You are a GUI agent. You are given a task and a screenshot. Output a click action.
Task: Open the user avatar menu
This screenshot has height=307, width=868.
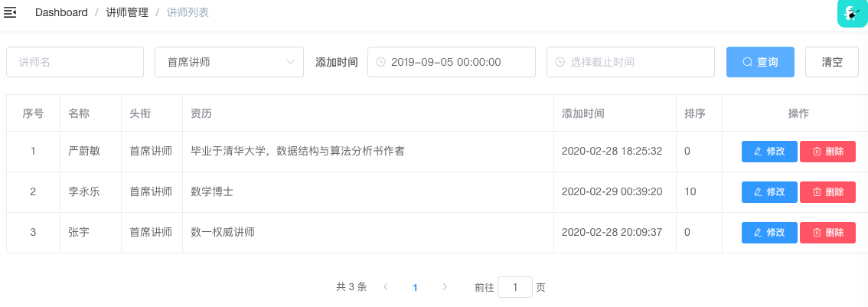852,13
